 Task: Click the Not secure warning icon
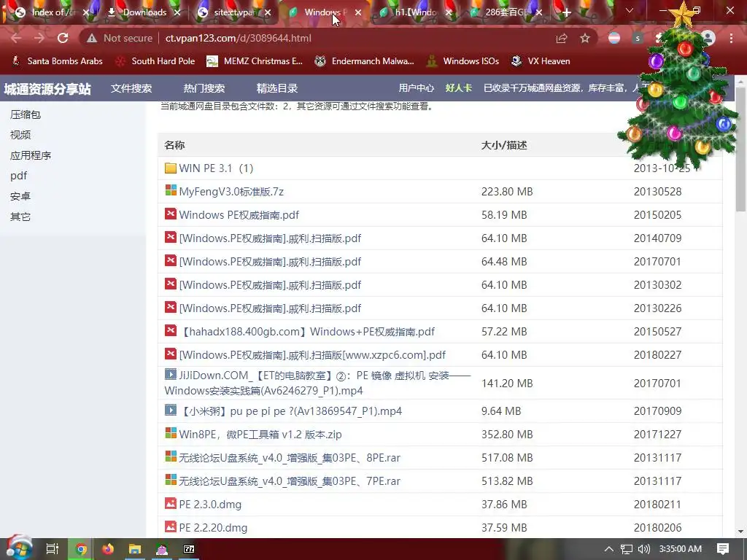92,38
